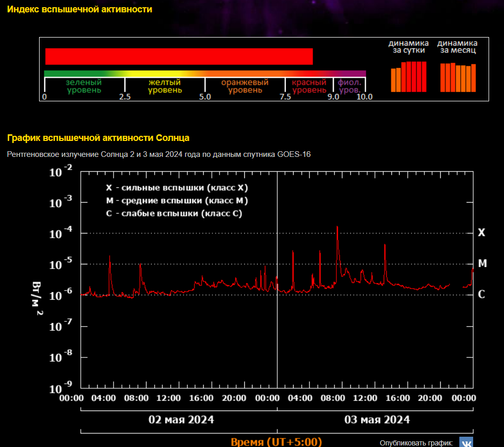Viewport: 504px width, 447px height.
Task: Click the 'Опубликовать график:' label
Action: click(x=416, y=443)
